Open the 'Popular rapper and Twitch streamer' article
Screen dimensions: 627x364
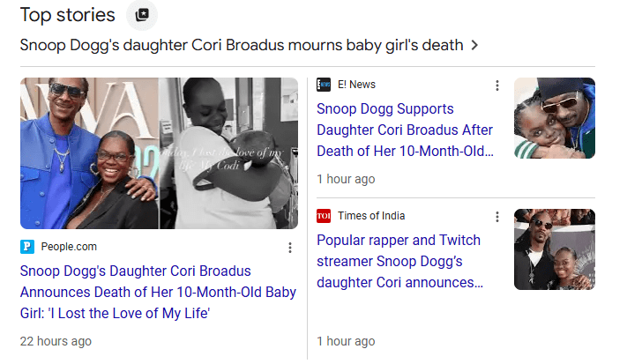399,261
